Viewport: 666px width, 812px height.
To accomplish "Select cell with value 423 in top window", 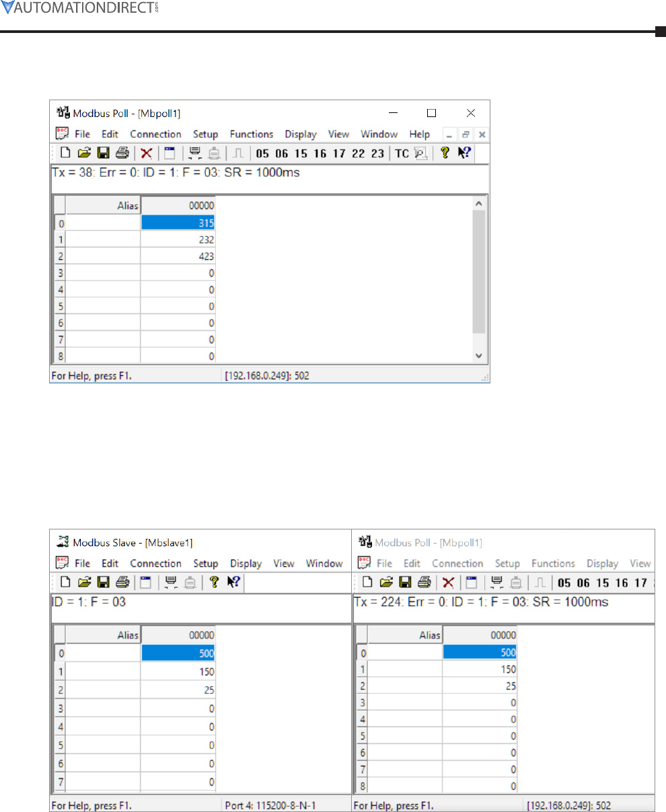I will coord(178,256).
